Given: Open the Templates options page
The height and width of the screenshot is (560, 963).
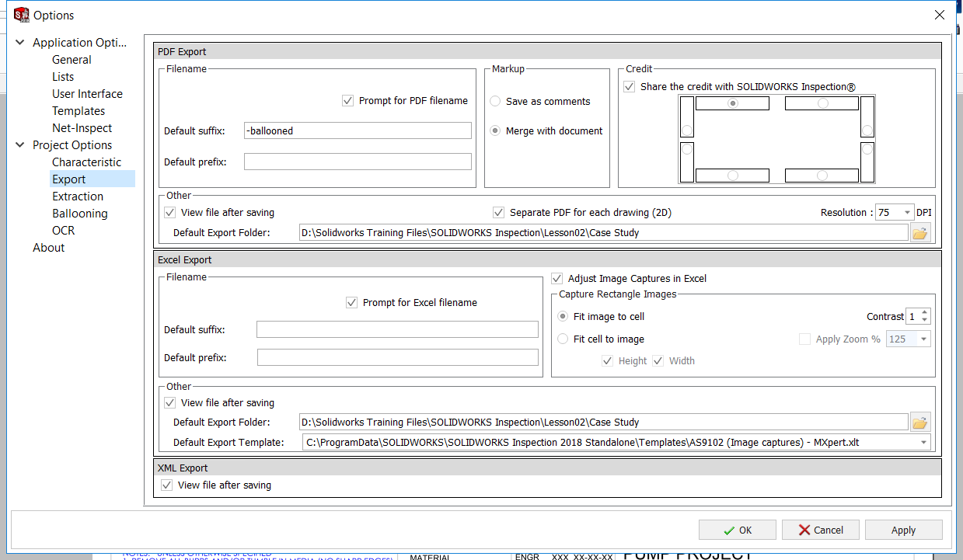Looking at the screenshot, I should (79, 111).
